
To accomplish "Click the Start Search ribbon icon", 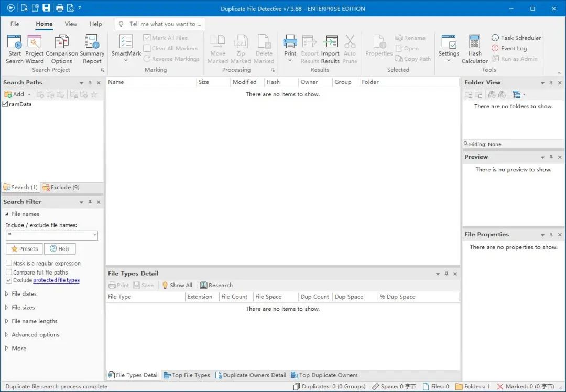I will coord(15,49).
